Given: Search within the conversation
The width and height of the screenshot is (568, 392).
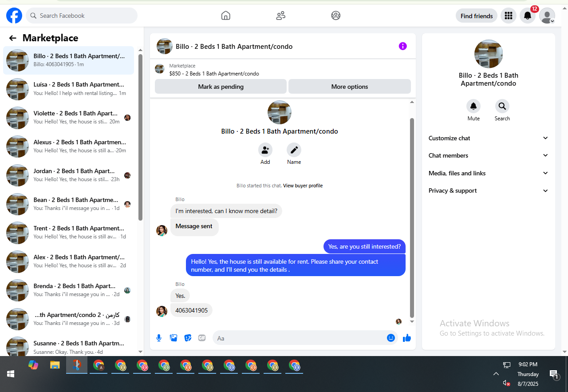Looking at the screenshot, I should coord(502,106).
